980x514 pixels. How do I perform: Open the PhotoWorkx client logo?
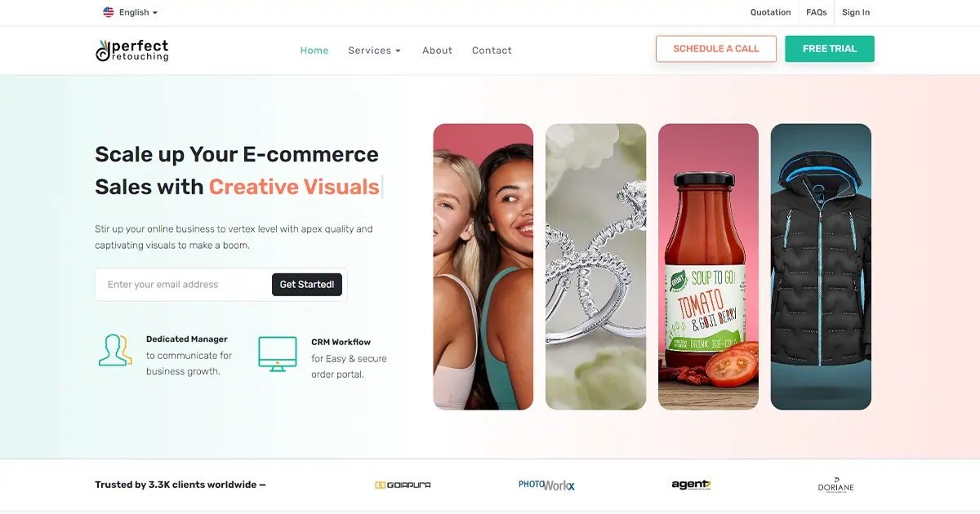pyautogui.click(x=546, y=485)
